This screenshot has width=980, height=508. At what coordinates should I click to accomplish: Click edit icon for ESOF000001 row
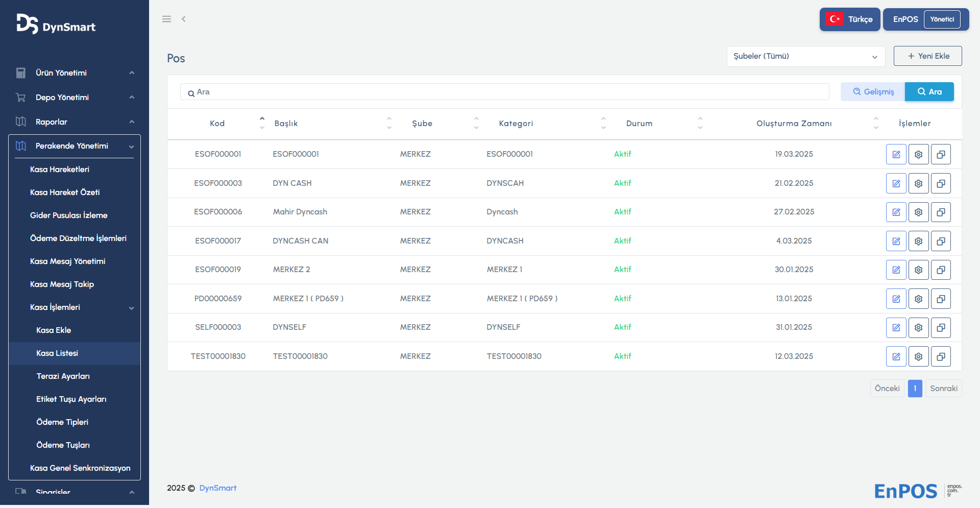[896, 154]
